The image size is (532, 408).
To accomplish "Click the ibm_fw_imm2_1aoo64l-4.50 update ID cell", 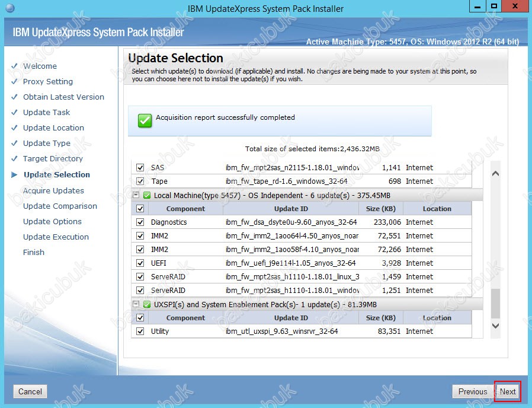I will point(292,236).
